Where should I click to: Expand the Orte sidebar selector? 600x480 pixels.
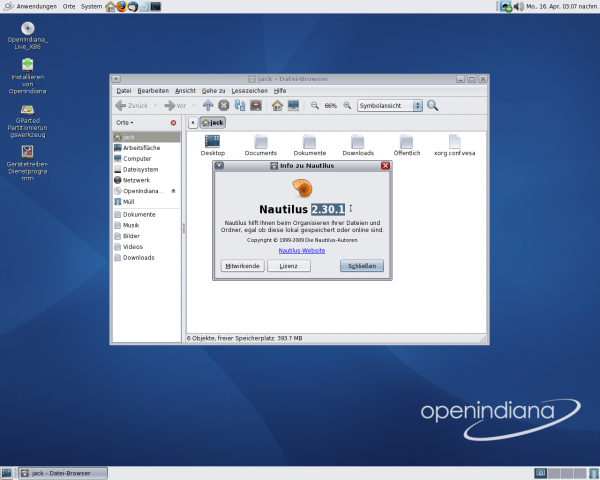click(125, 123)
